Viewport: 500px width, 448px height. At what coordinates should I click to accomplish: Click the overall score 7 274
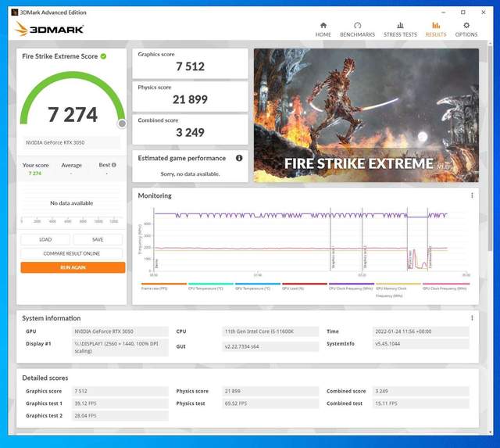(73, 115)
